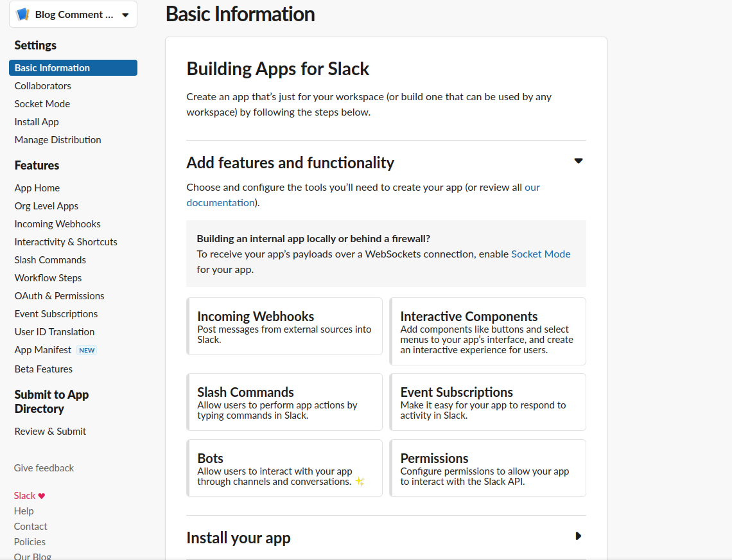Open Manage Distribution page
Viewport: 732px width, 560px height.
[x=58, y=140]
